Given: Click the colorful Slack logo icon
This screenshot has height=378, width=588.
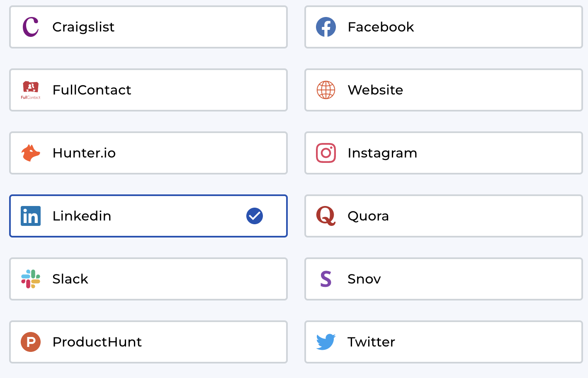Looking at the screenshot, I should (31, 279).
